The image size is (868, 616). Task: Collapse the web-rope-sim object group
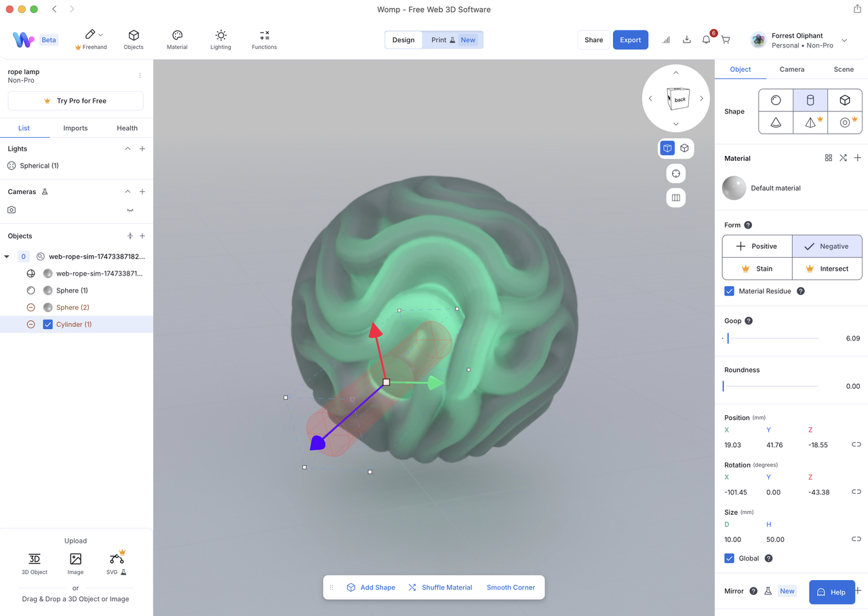[7, 256]
